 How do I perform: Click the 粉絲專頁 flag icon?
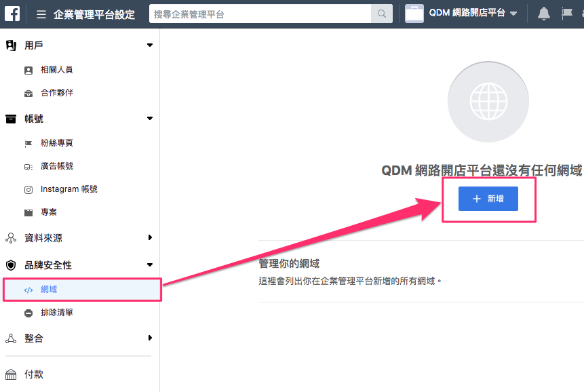click(28, 144)
